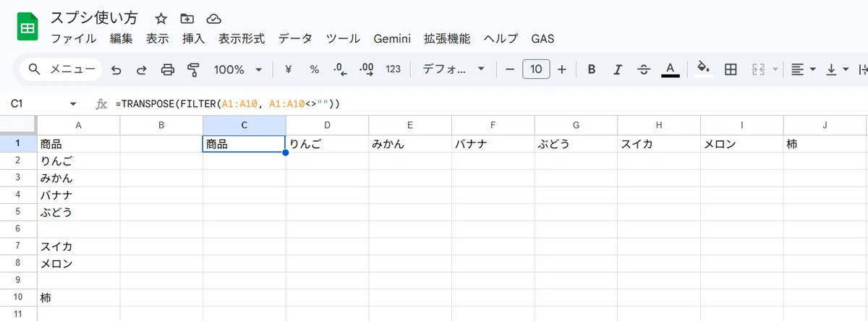This screenshot has height=321, width=868.
Task: Open the GAS menu
Action: pyautogui.click(x=543, y=38)
